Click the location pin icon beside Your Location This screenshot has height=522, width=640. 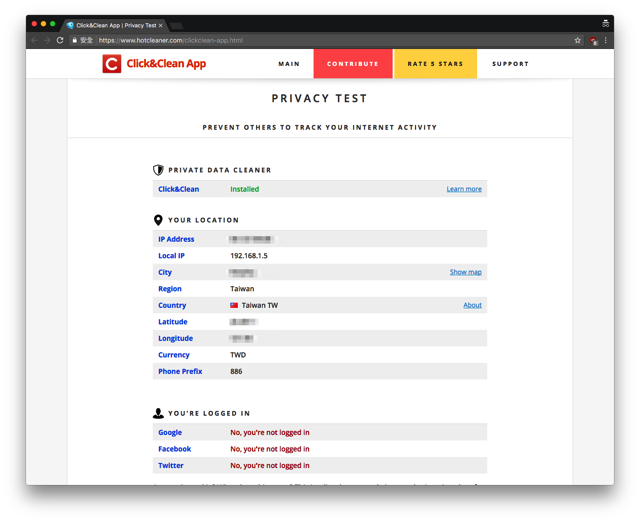[158, 220]
